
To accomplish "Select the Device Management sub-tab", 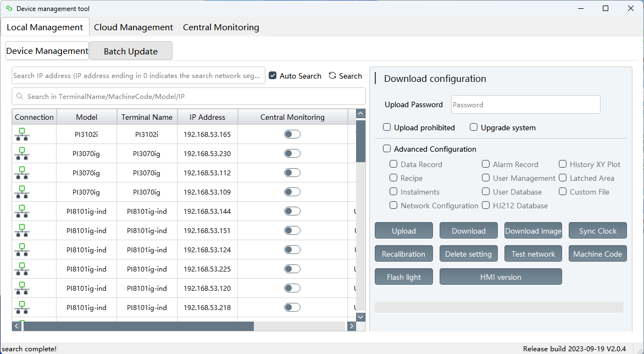I will coord(47,51).
